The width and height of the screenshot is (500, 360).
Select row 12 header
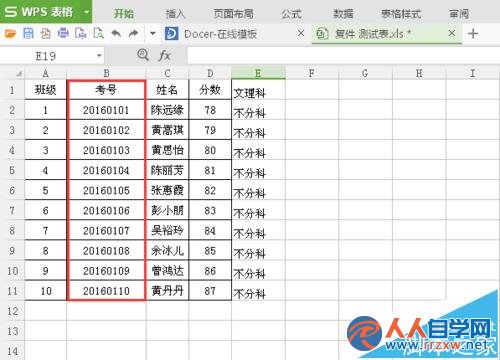point(12,311)
